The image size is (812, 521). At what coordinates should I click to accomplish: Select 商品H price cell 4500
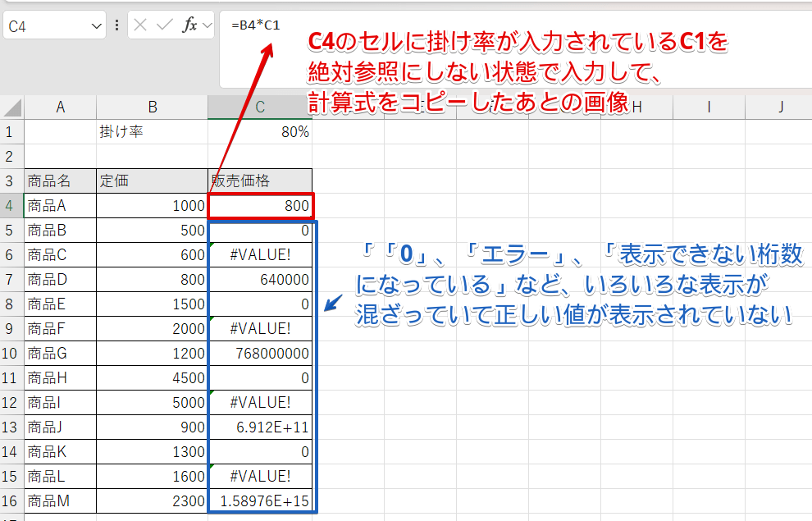(153, 377)
